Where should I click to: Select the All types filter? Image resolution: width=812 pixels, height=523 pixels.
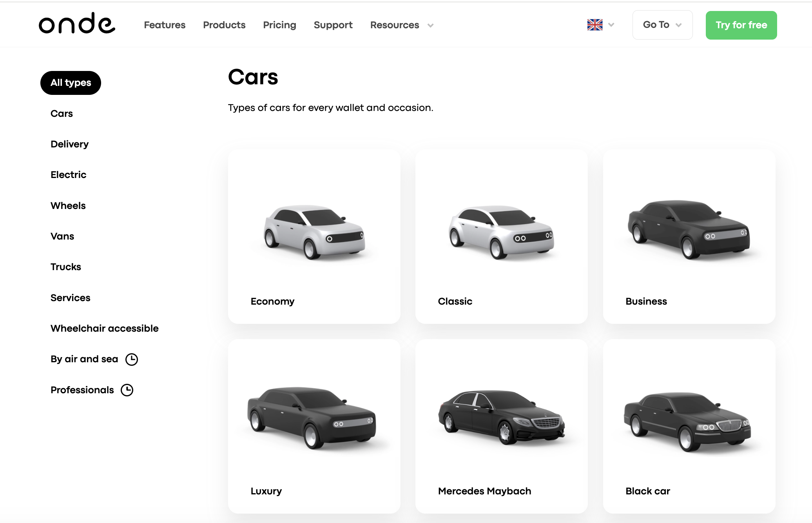(71, 83)
